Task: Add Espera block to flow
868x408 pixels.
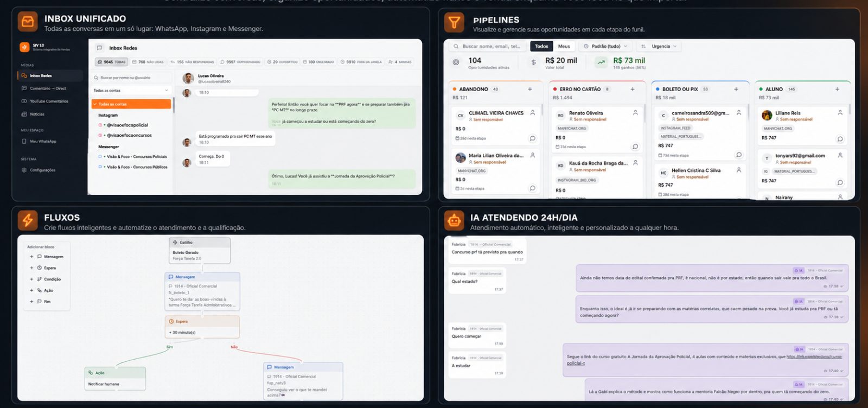Action: (x=43, y=268)
